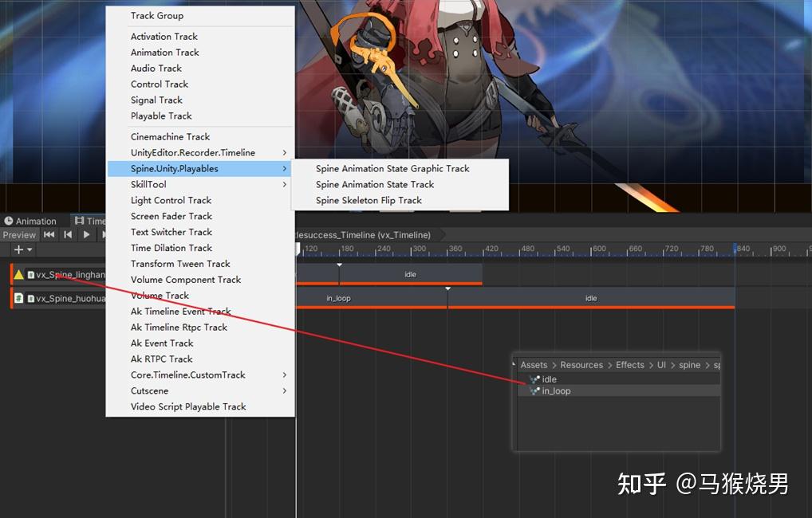Image resolution: width=812 pixels, height=518 pixels.
Task: Play the timeline preview
Action: pyautogui.click(x=86, y=234)
